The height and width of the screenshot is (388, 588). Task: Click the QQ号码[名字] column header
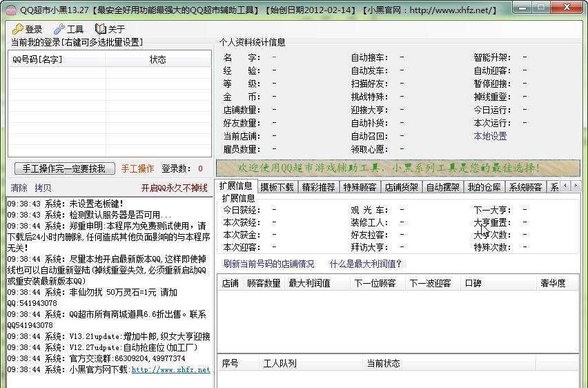57,59
